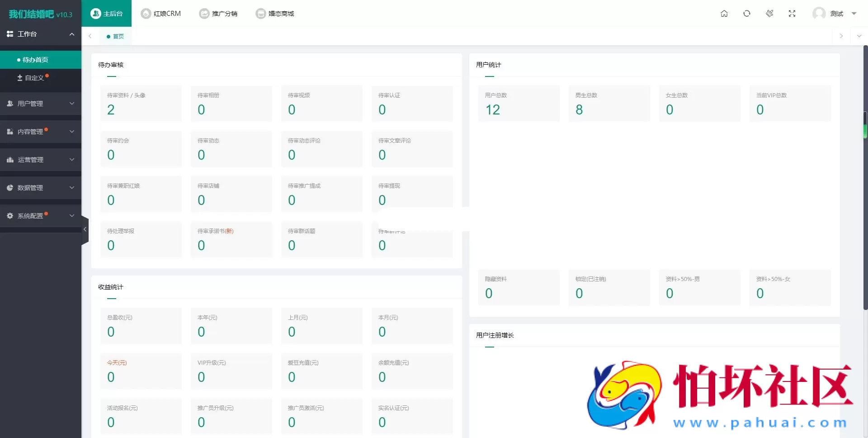Screen dimensions: 868x438
Task: Click the clear cache brush icon
Action: 769,14
